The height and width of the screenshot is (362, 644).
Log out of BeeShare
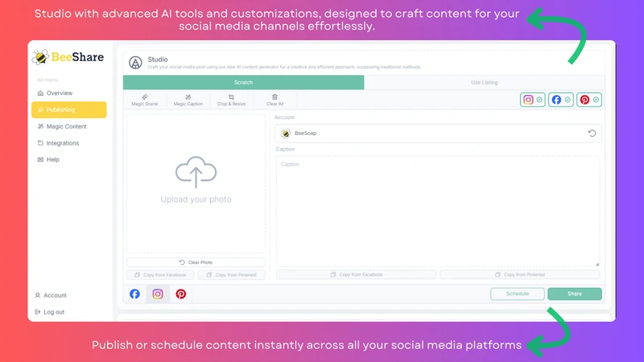click(50, 312)
